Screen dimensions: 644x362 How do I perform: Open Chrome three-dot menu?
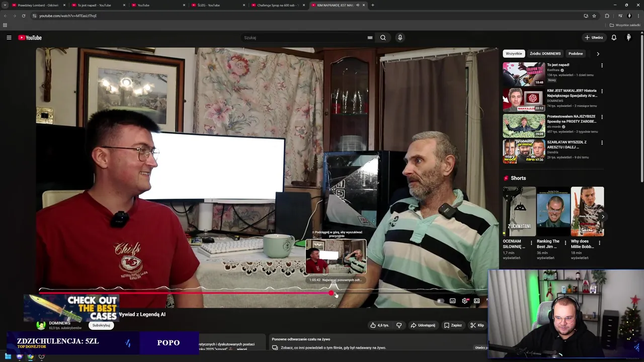[637, 16]
